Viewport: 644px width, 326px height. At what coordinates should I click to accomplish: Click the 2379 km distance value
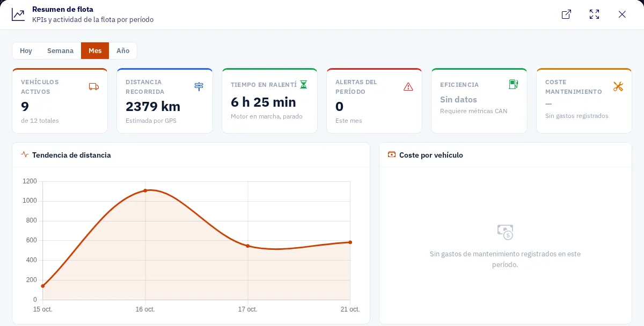click(153, 106)
